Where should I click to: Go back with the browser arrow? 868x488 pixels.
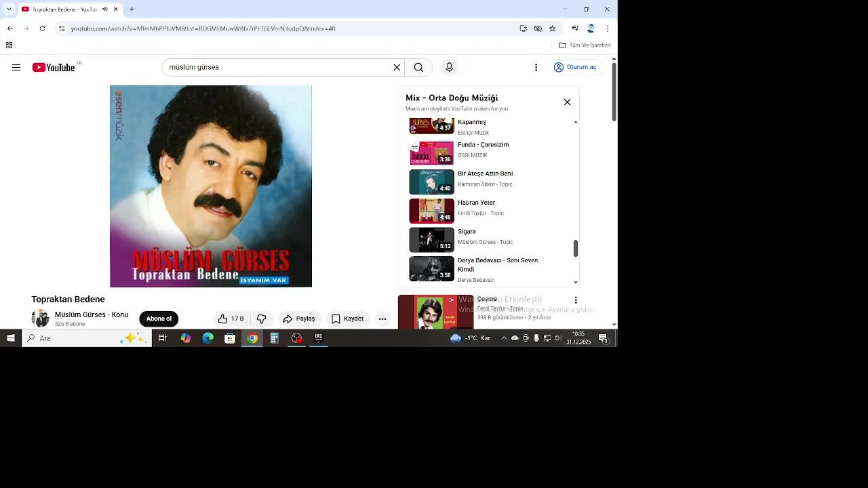coord(9,28)
